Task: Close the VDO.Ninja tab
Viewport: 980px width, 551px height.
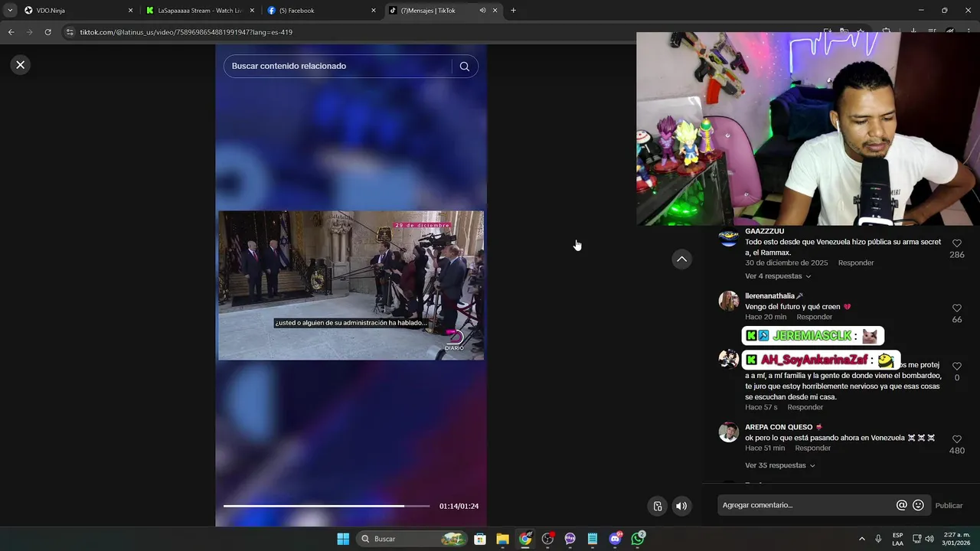Action: (x=130, y=11)
